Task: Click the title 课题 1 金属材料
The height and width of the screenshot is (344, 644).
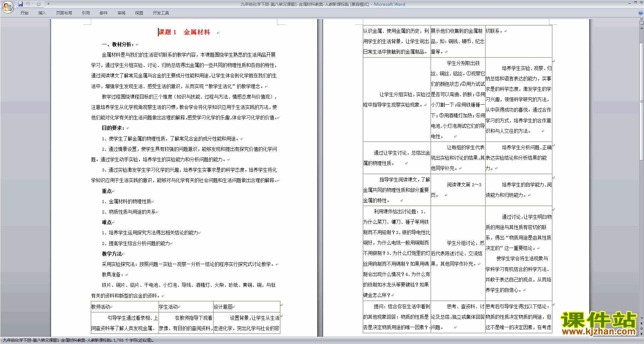Action: tap(184, 32)
